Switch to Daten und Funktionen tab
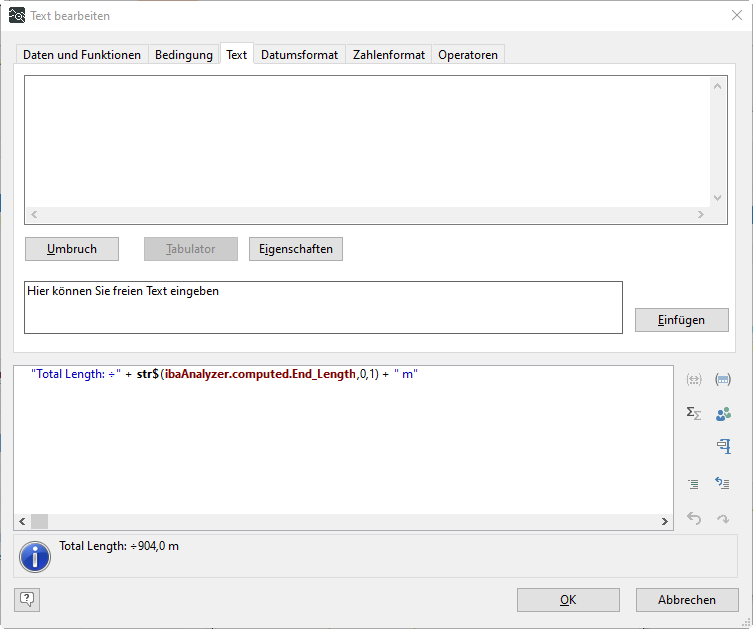The image size is (753, 629). tap(82, 55)
